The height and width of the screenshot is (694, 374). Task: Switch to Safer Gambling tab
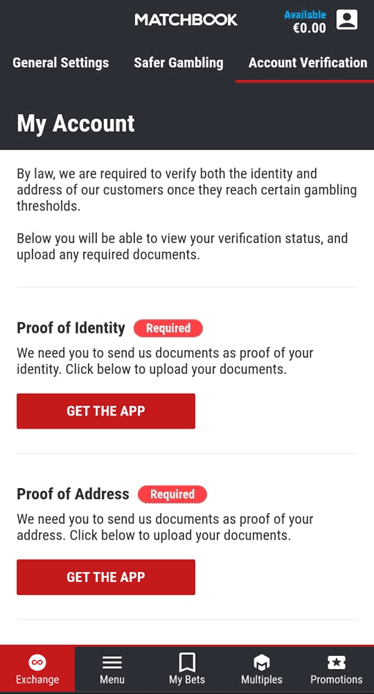click(x=178, y=63)
